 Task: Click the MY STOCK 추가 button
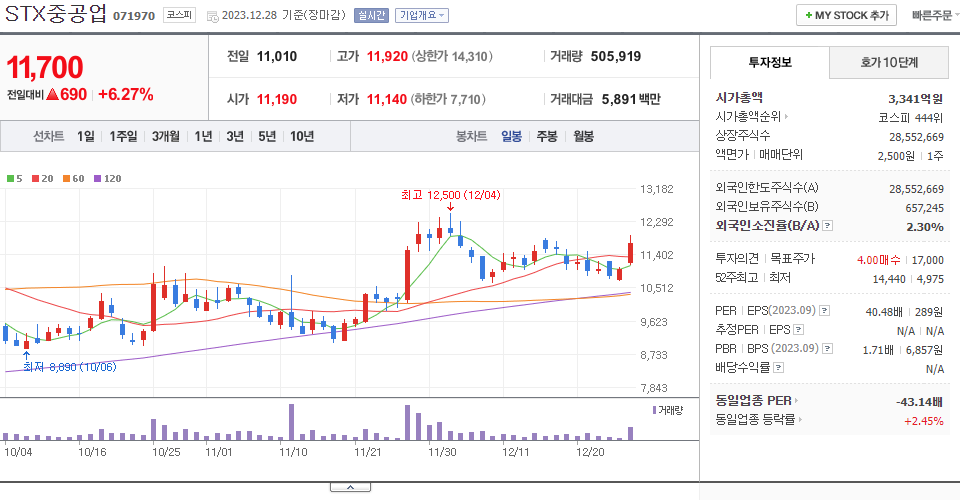coord(846,15)
